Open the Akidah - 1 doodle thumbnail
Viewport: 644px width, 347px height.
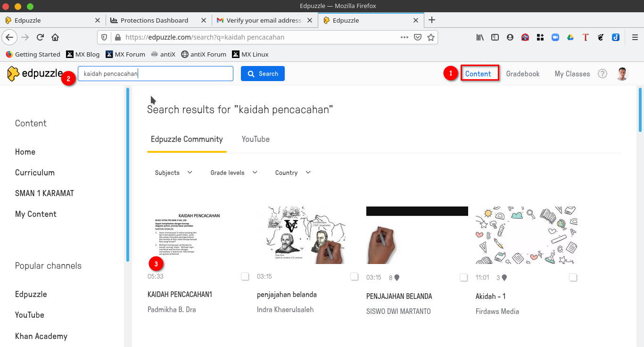coord(527,235)
